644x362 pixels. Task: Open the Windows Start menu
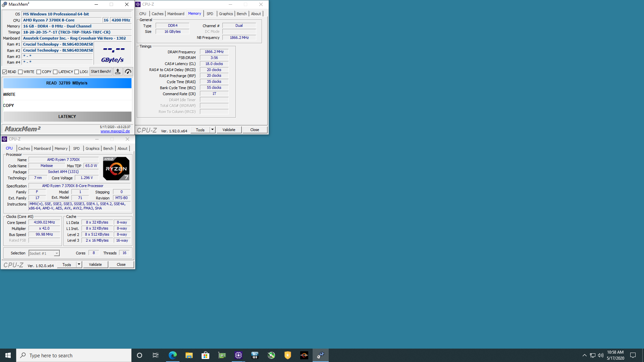(x=8, y=355)
